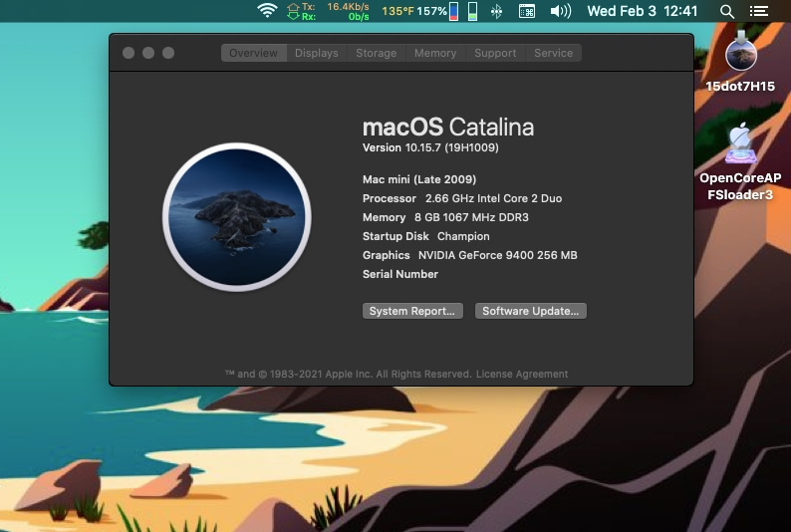Open the 135°F temperature readout
The height and width of the screenshot is (532, 791).
click(x=397, y=11)
